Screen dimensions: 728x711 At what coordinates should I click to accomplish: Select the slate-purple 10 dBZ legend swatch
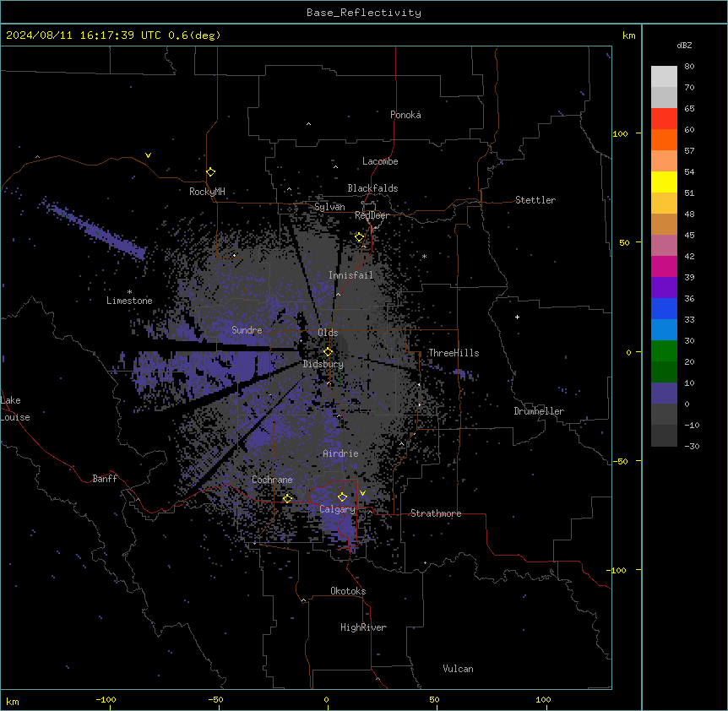click(664, 393)
